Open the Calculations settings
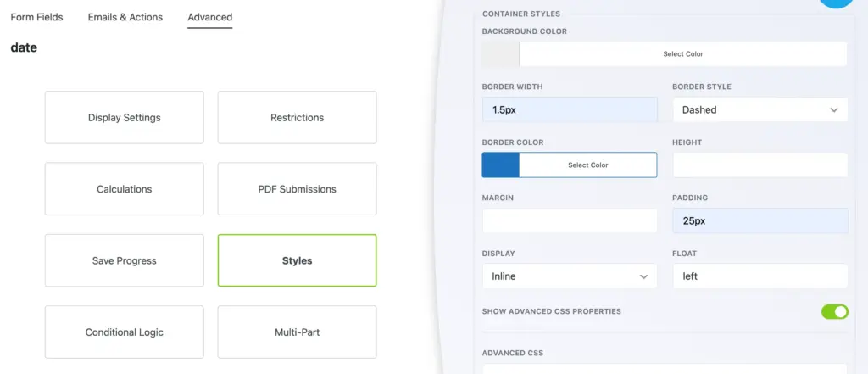The height and width of the screenshot is (374, 868). [x=124, y=189]
